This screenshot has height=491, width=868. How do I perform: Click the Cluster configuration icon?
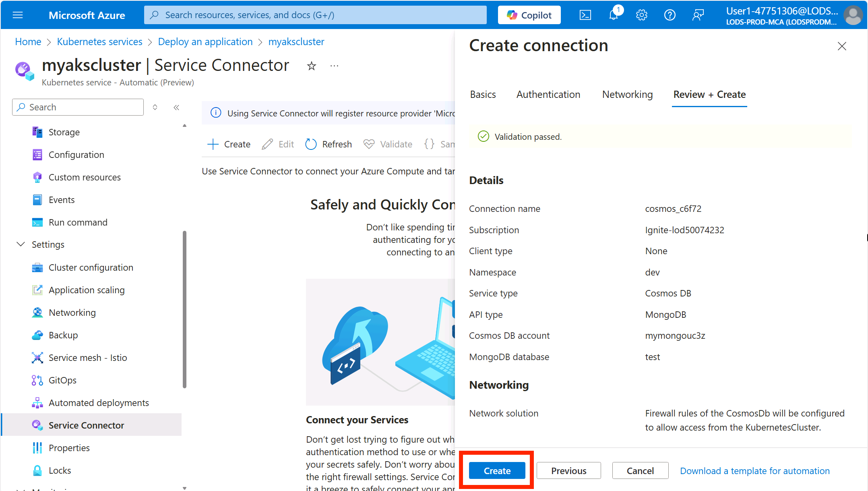pos(37,267)
